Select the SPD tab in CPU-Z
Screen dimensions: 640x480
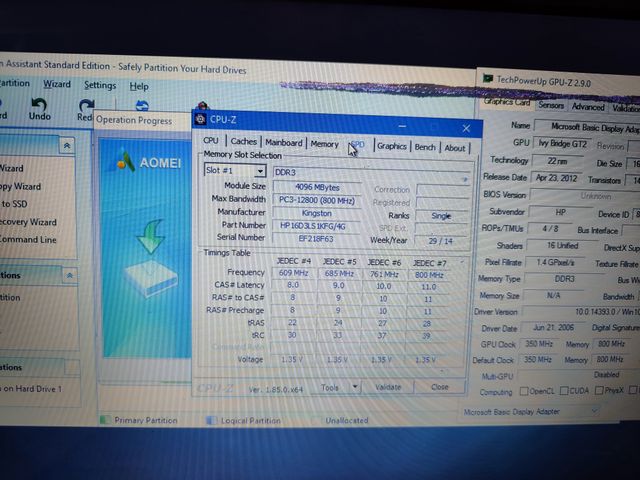(x=358, y=144)
